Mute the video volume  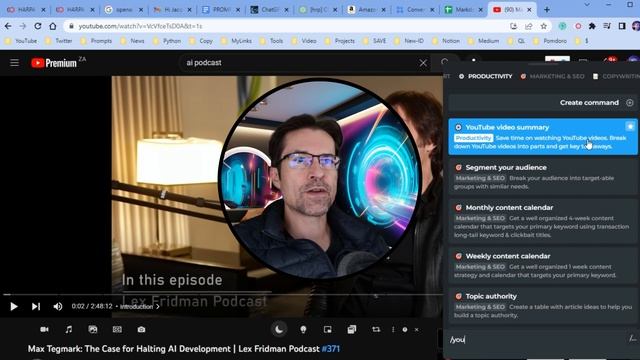click(x=58, y=306)
